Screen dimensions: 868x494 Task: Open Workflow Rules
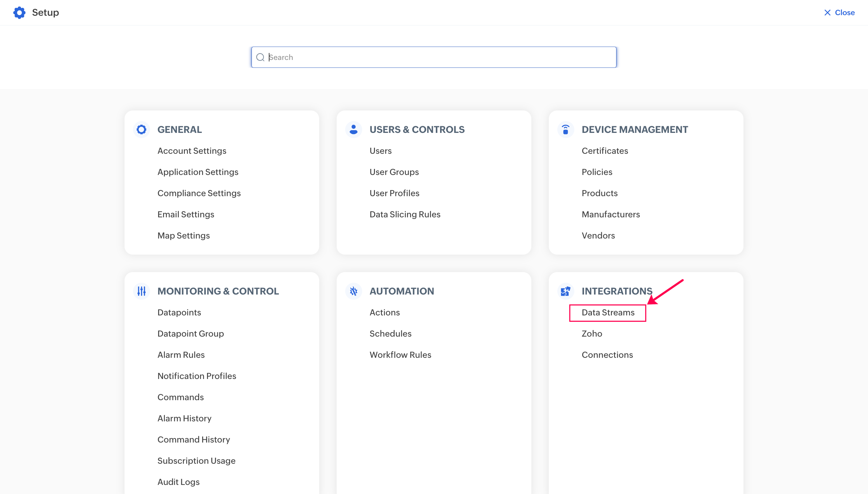(x=400, y=355)
